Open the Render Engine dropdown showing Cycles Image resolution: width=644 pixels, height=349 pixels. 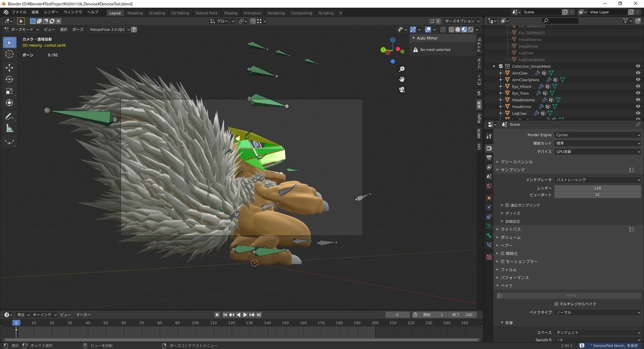point(597,135)
